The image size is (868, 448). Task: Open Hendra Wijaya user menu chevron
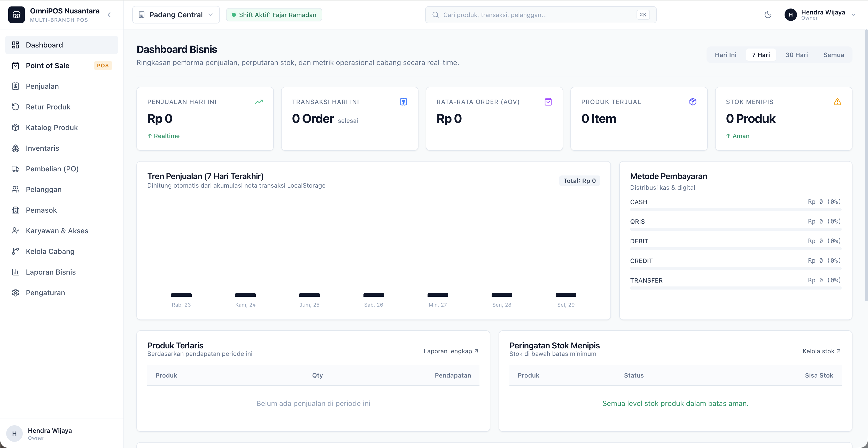click(x=854, y=15)
